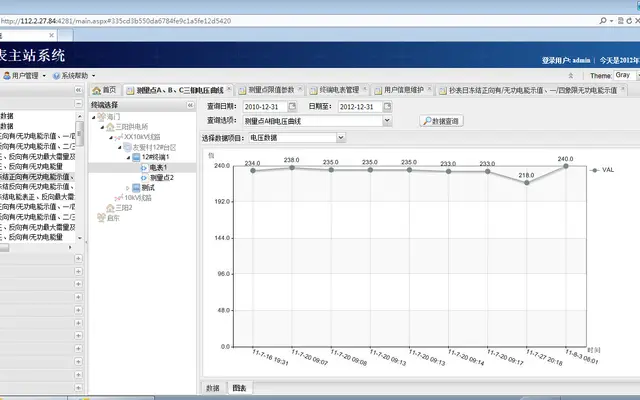Click the 数据查询 search button
The height and width of the screenshot is (400, 640).
pyautogui.click(x=441, y=121)
